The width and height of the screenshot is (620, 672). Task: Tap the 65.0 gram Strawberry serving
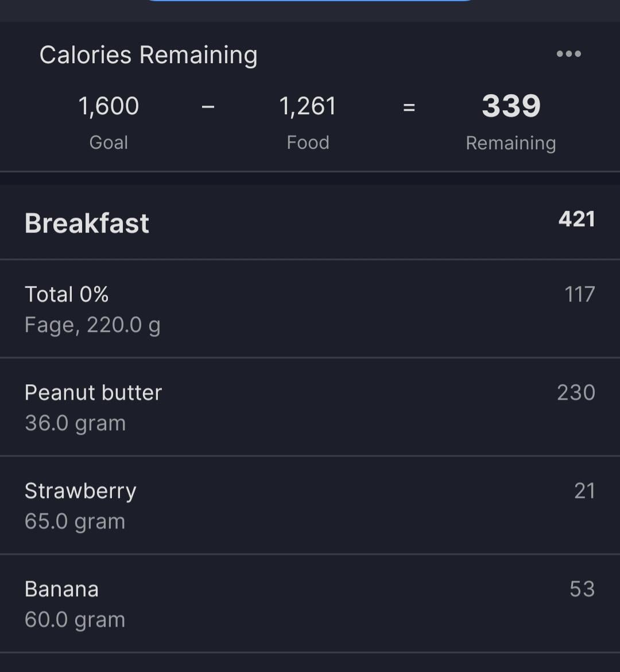(75, 522)
